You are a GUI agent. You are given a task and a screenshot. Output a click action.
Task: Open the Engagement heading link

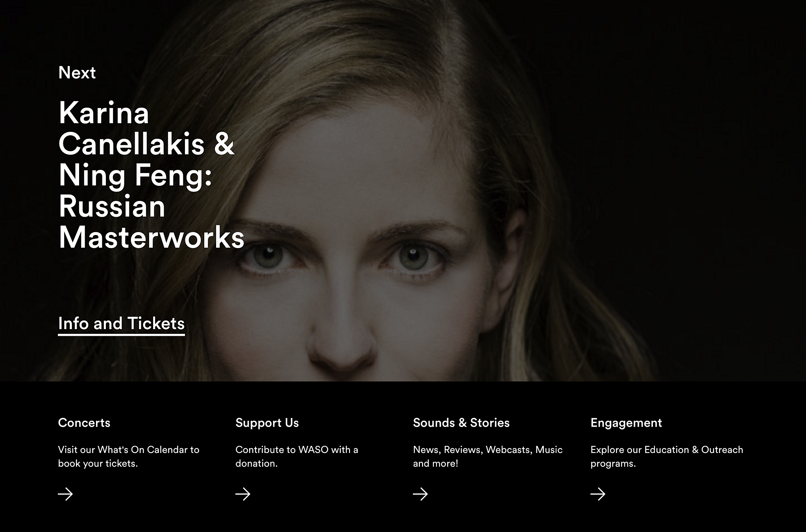point(626,423)
